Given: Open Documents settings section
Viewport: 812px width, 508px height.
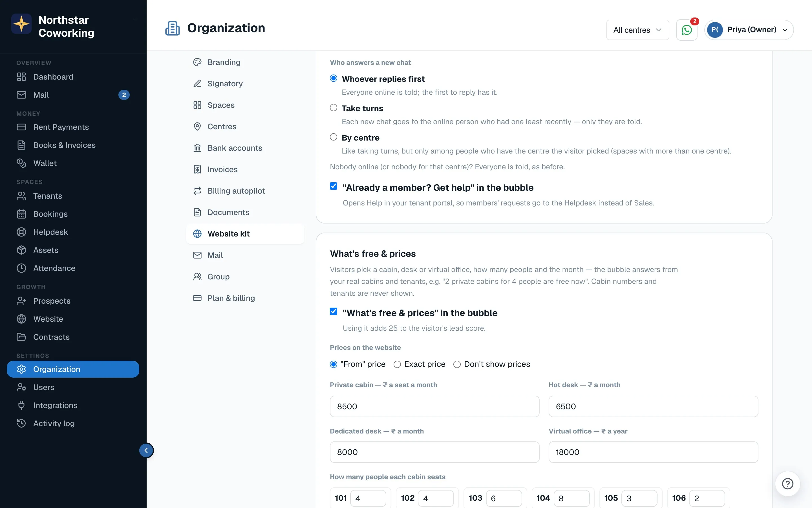Looking at the screenshot, I should tap(245, 212).
